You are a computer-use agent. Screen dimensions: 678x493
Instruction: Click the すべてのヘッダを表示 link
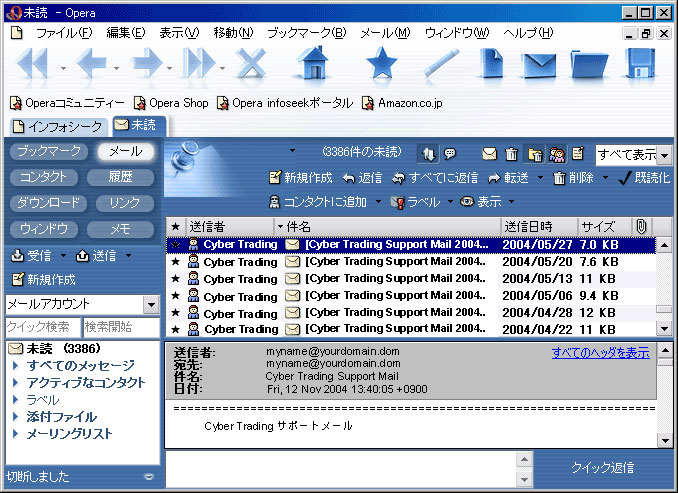pos(600,352)
